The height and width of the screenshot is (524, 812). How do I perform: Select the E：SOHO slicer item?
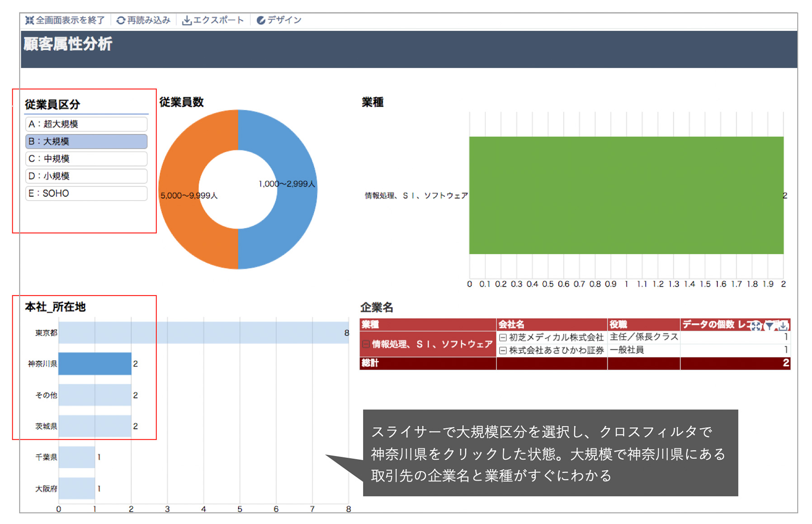(86, 193)
